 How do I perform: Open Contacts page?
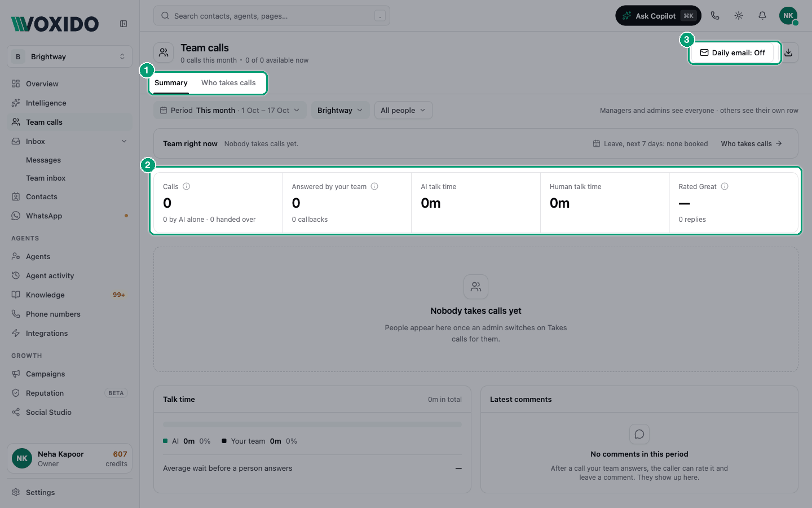[70, 196]
